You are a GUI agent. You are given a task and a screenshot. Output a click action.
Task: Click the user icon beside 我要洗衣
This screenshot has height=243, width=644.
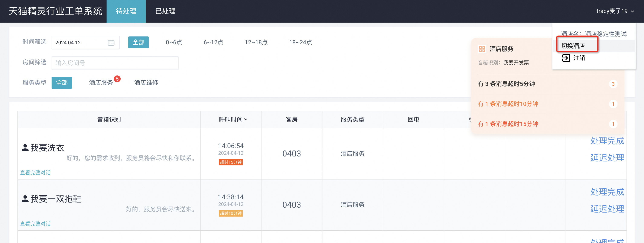tap(25, 148)
